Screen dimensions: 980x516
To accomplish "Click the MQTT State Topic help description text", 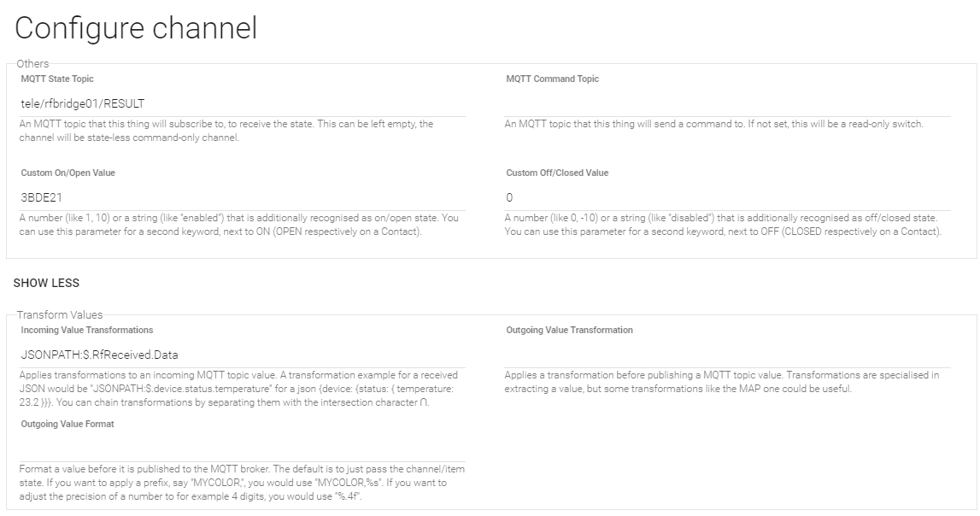I will pos(226,130).
